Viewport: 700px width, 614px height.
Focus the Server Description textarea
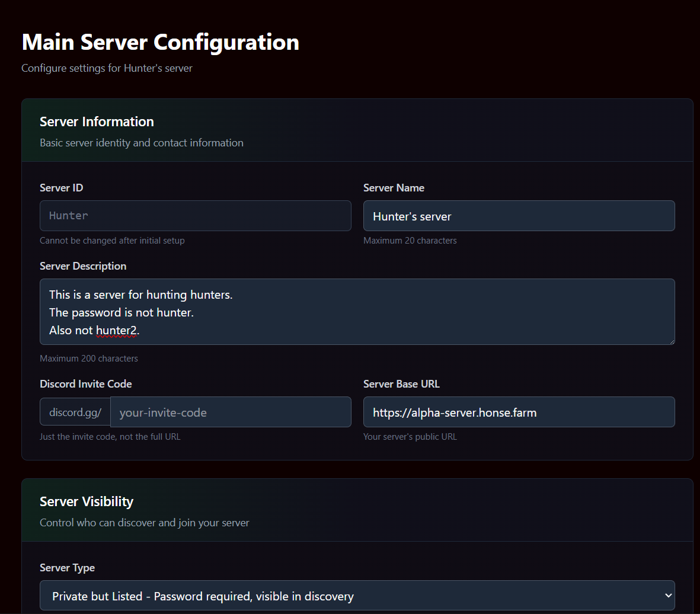356,311
